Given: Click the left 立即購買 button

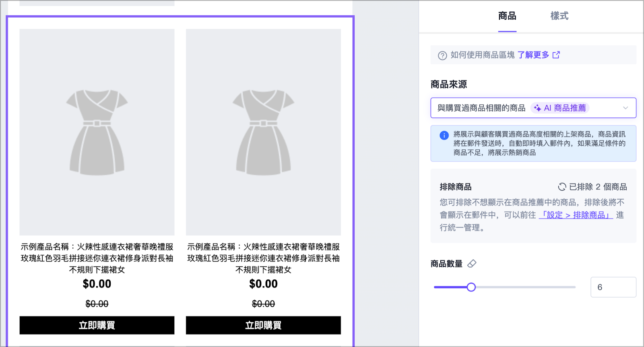Looking at the screenshot, I should [x=97, y=325].
